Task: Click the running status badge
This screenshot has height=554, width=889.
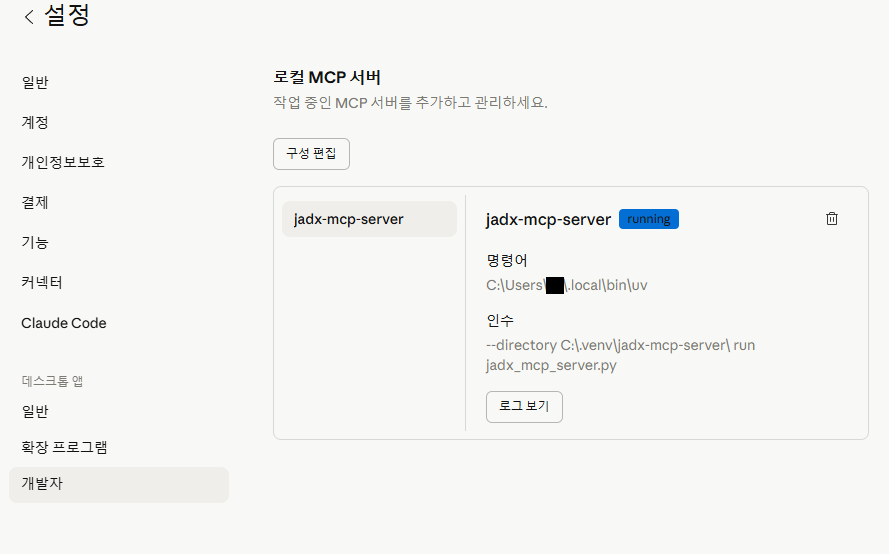Action: click(x=649, y=219)
